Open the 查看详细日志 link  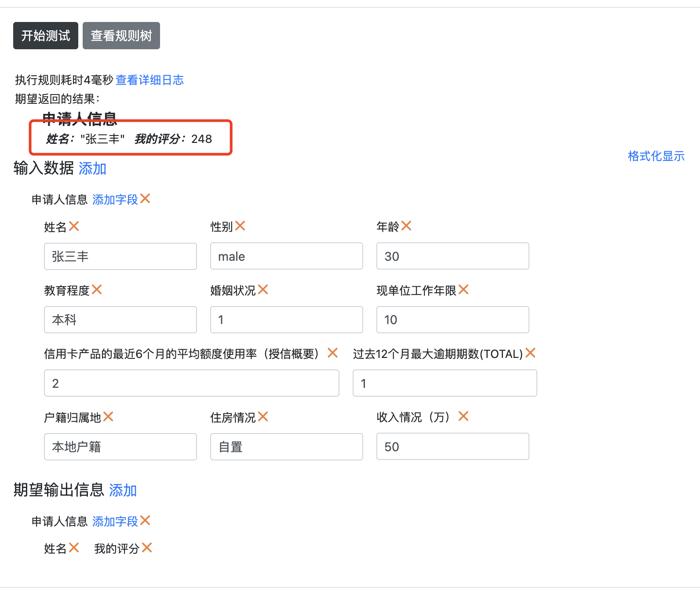point(149,80)
